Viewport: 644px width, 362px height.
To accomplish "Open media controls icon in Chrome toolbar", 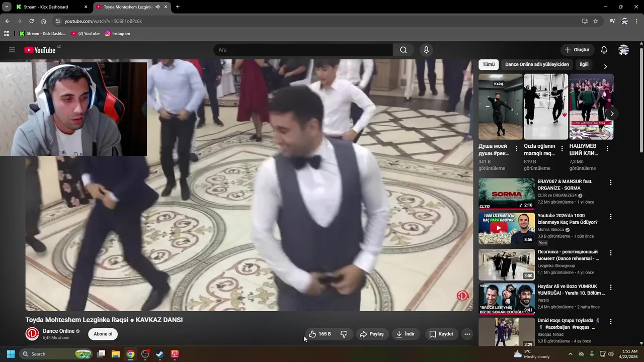I will click(x=612, y=21).
